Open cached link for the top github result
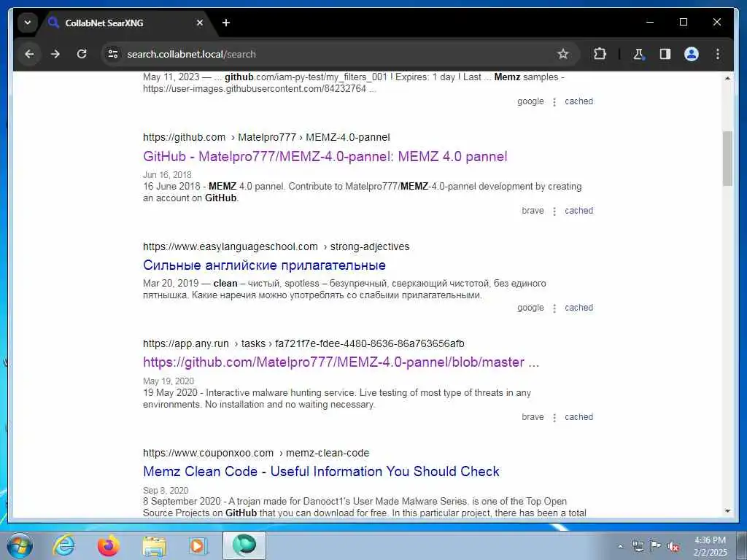Image resolution: width=747 pixels, height=560 pixels. (578, 101)
